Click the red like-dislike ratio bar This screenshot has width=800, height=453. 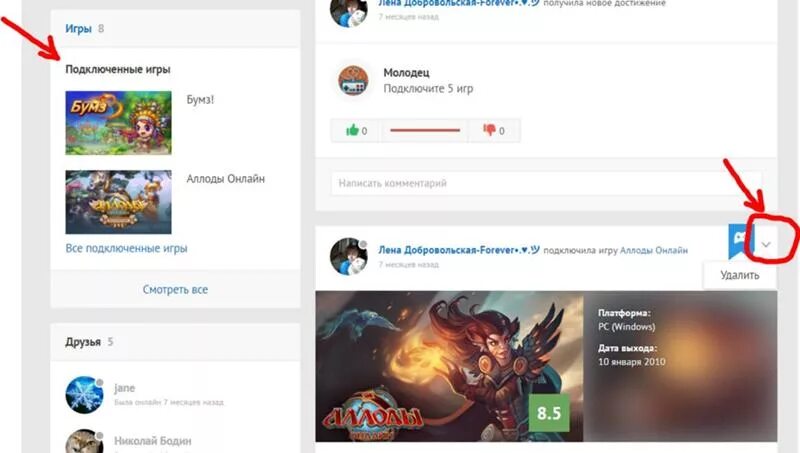click(x=425, y=130)
